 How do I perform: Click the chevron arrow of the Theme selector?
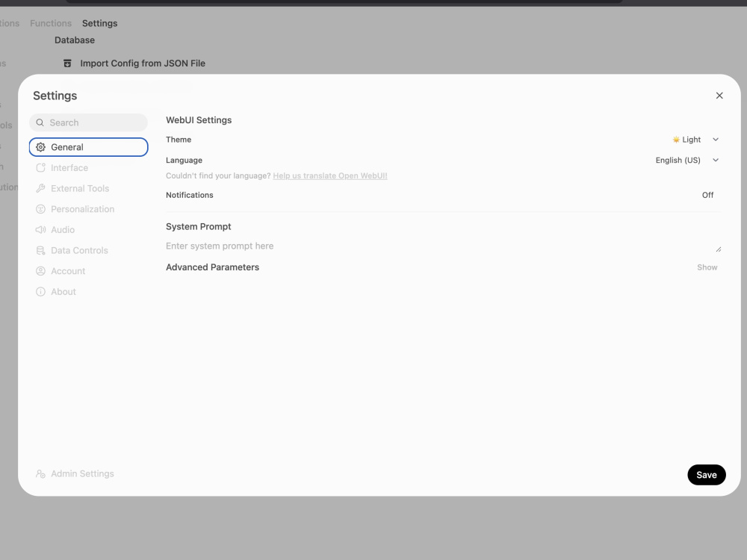coord(716,140)
